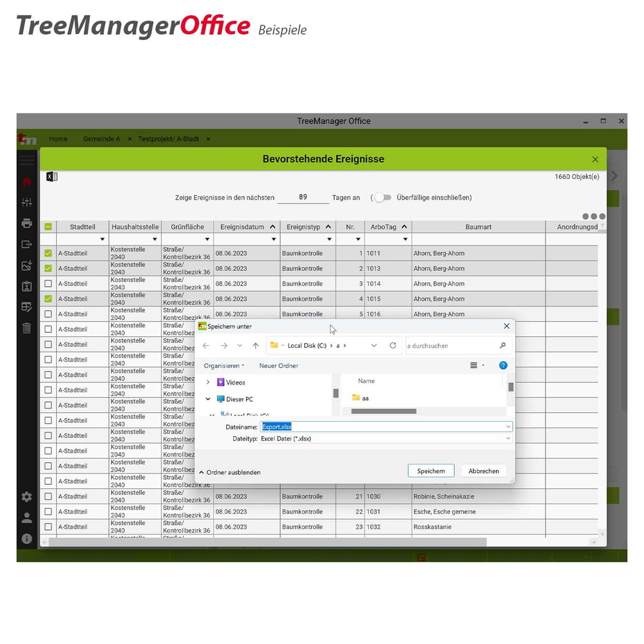644x644 pixels.
Task: Check the row with ArboTag 1014
Action: (48, 284)
